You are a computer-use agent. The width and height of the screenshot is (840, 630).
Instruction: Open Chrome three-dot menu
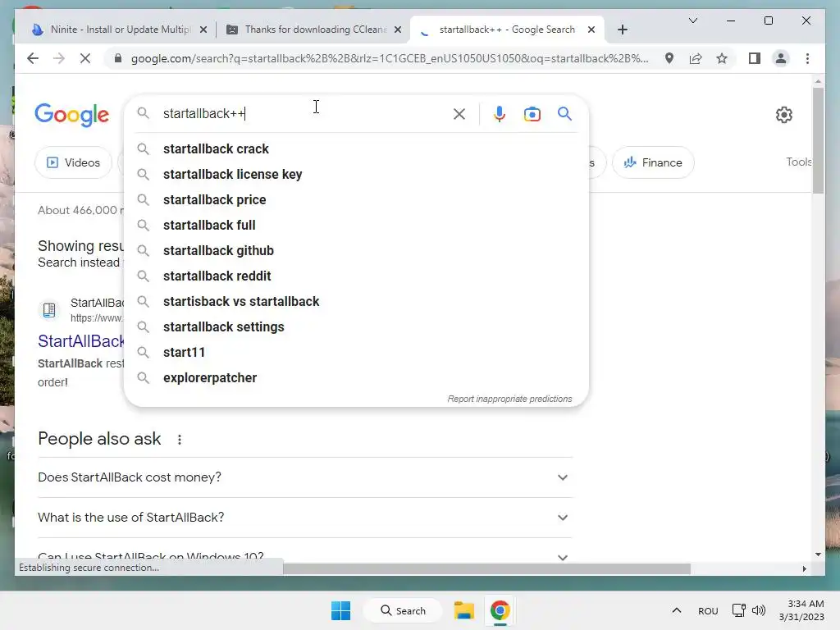(807, 58)
